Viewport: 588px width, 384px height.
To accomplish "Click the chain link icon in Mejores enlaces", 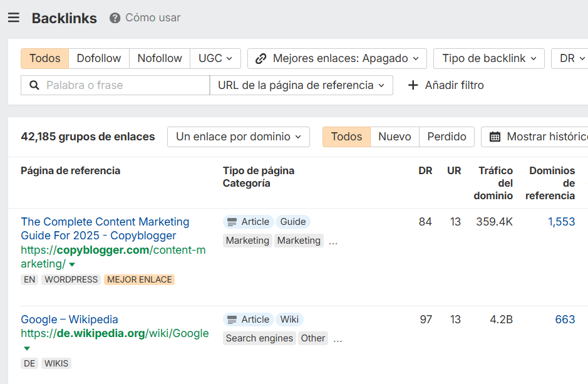I will 260,58.
